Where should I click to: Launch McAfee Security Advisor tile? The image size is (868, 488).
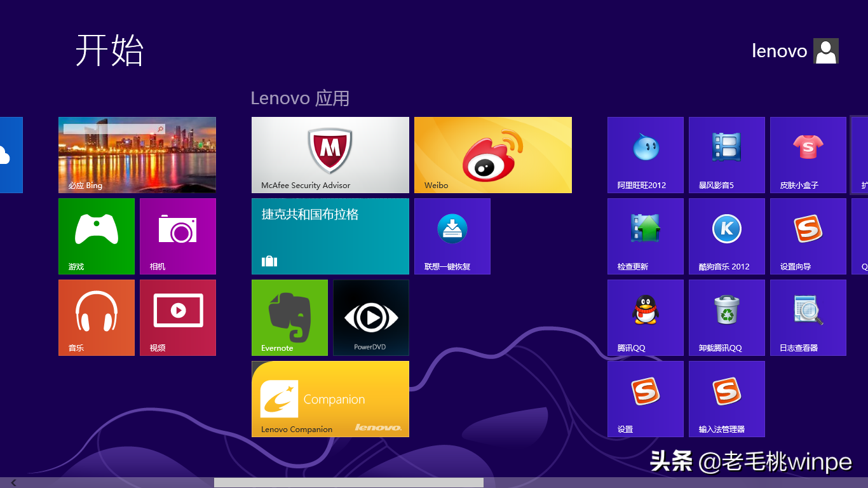click(330, 155)
